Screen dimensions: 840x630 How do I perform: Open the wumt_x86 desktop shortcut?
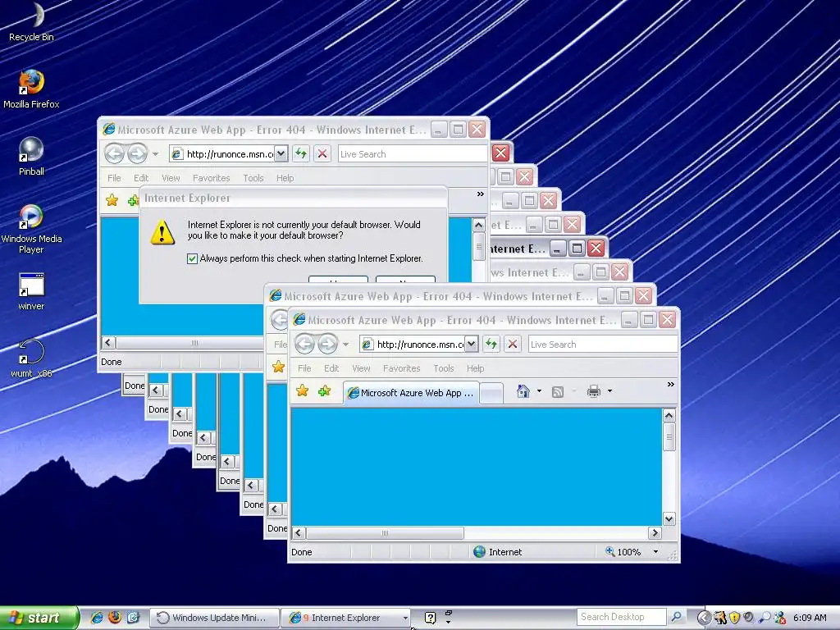click(x=31, y=358)
